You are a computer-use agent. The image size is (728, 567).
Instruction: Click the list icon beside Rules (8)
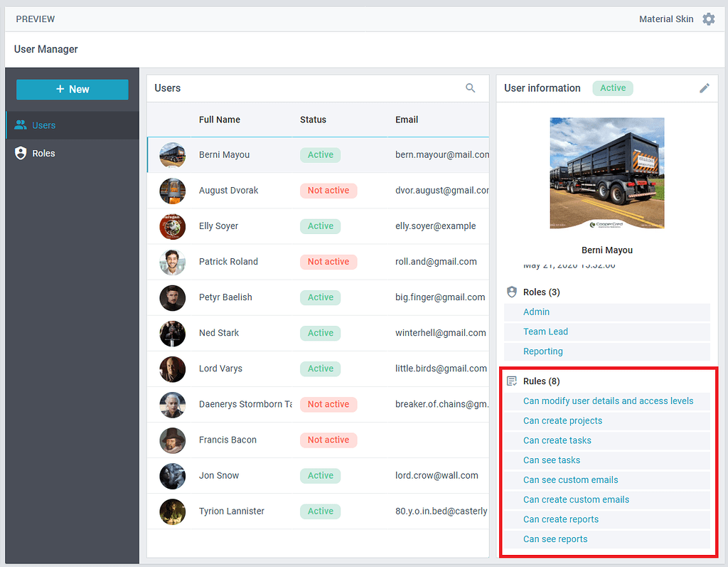coord(512,381)
